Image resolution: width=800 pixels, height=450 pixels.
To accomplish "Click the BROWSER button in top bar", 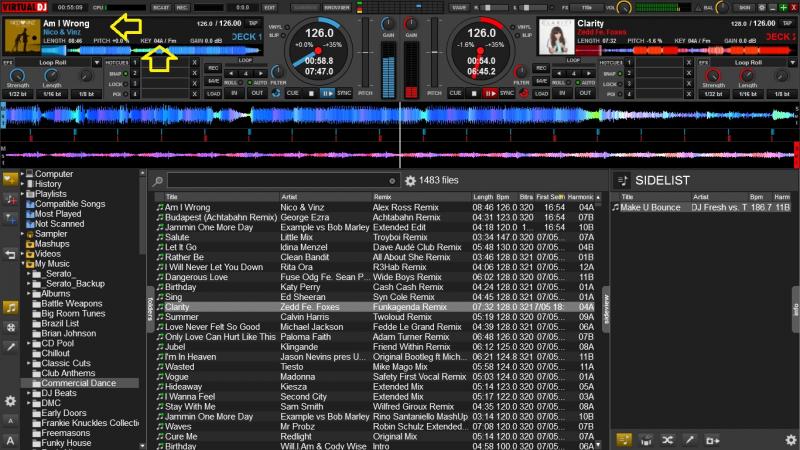I will pos(337,8).
